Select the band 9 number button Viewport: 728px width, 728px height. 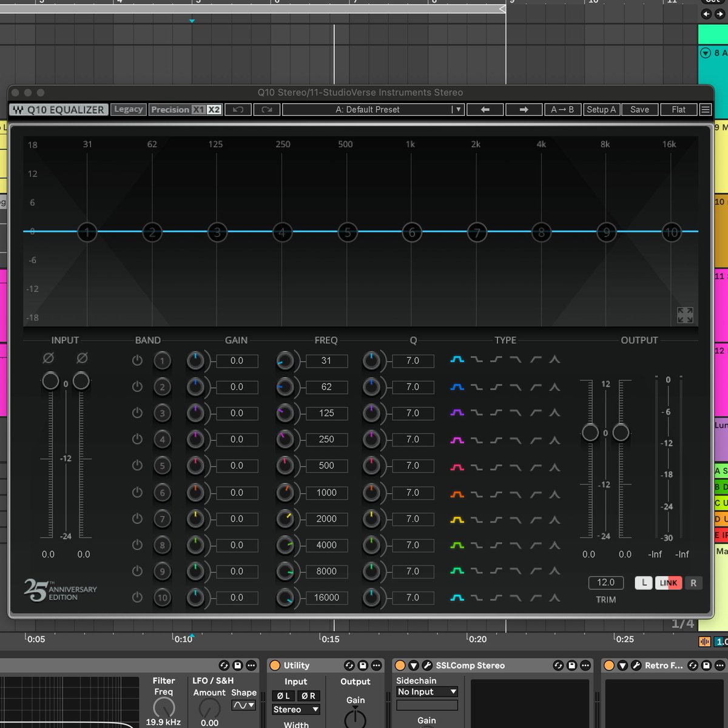[162, 571]
